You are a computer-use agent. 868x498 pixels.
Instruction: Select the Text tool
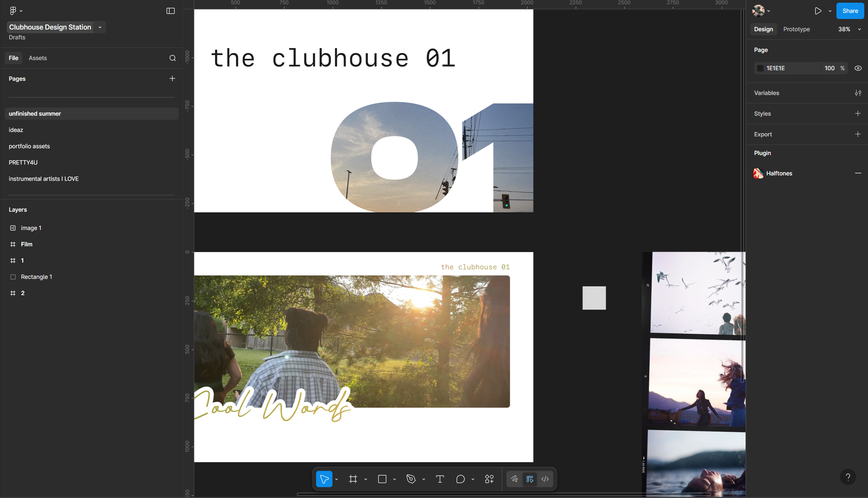pyautogui.click(x=440, y=479)
